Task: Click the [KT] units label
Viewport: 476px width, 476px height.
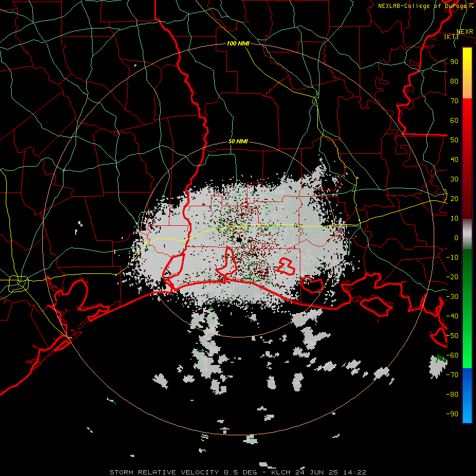Action: click(452, 36)
